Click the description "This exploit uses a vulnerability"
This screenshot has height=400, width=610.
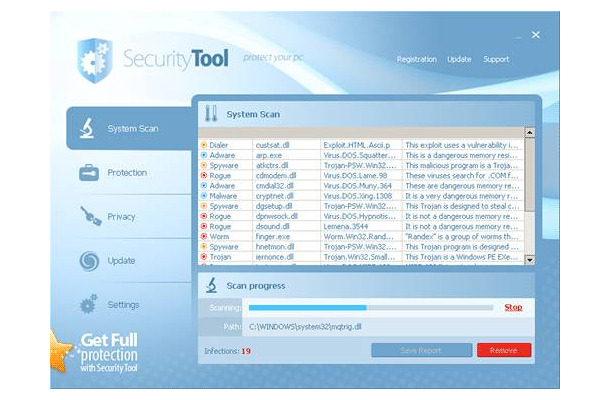tap(462, 145)
